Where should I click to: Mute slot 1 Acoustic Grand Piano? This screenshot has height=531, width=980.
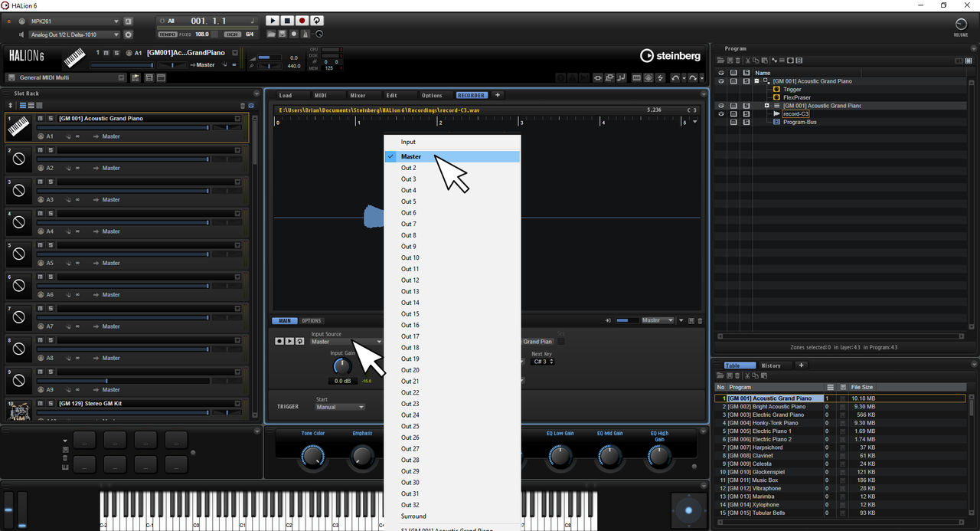point(40,118)
